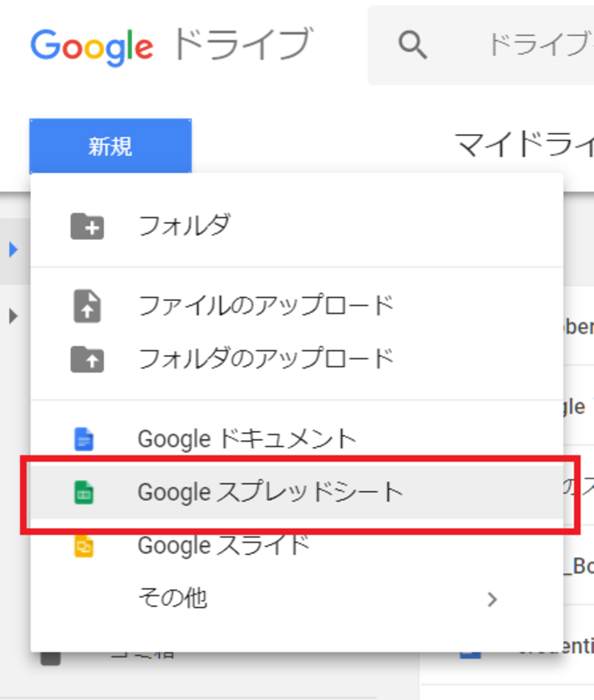Click the blue Google Docs icon
The width and height of the screenshot is (594, 700).
pos(84,439)
